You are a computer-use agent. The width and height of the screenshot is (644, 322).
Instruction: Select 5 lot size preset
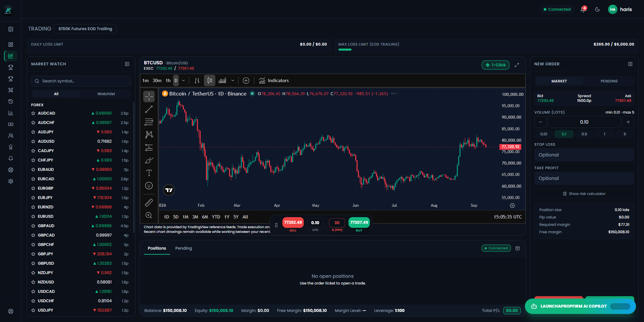625,134
